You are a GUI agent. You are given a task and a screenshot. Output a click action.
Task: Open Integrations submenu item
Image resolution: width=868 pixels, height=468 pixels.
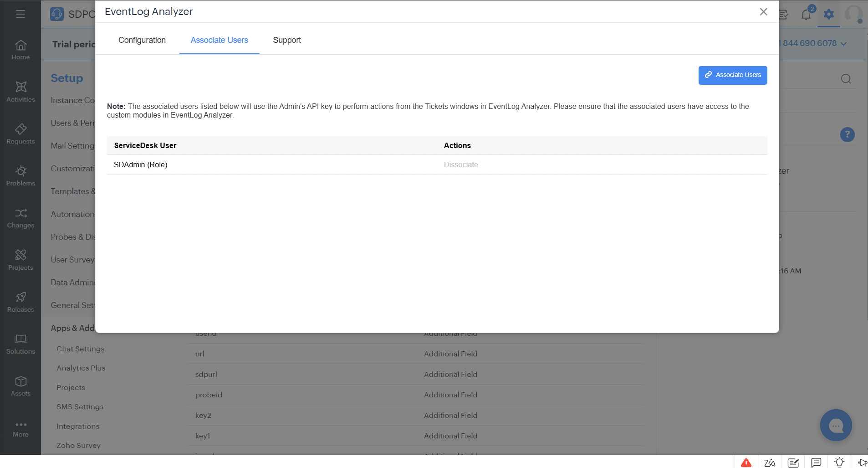(78, 427)
